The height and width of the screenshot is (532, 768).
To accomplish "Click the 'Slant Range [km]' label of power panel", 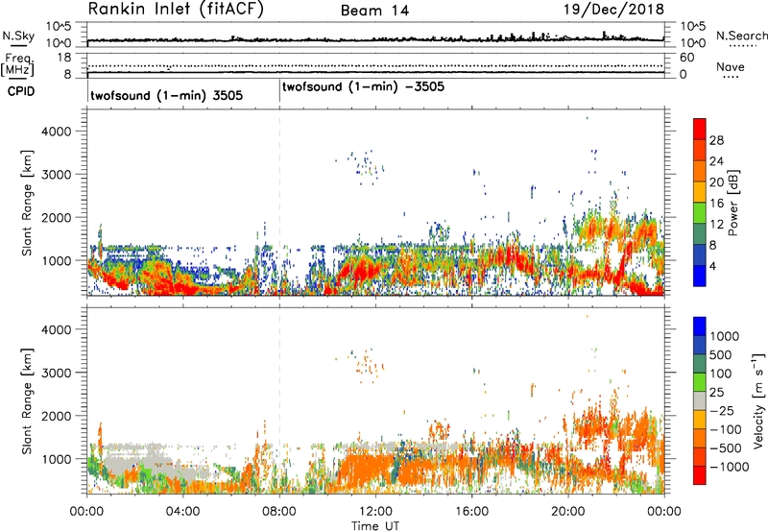I will [x=27, y=203].
